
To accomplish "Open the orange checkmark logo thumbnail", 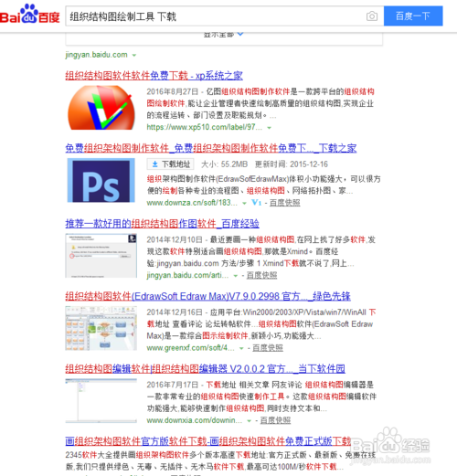I will (x=101, y=108).
